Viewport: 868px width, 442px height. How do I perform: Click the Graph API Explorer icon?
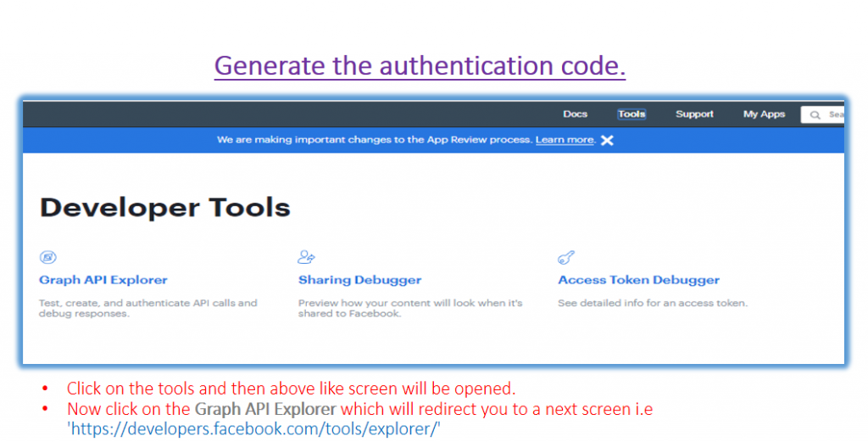[x=48, y=257]
